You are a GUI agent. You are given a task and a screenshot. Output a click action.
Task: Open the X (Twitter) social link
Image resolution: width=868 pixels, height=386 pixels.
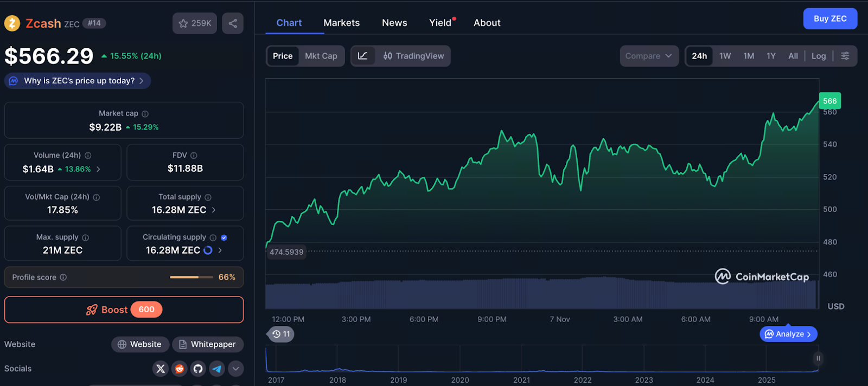click(161, 369)
